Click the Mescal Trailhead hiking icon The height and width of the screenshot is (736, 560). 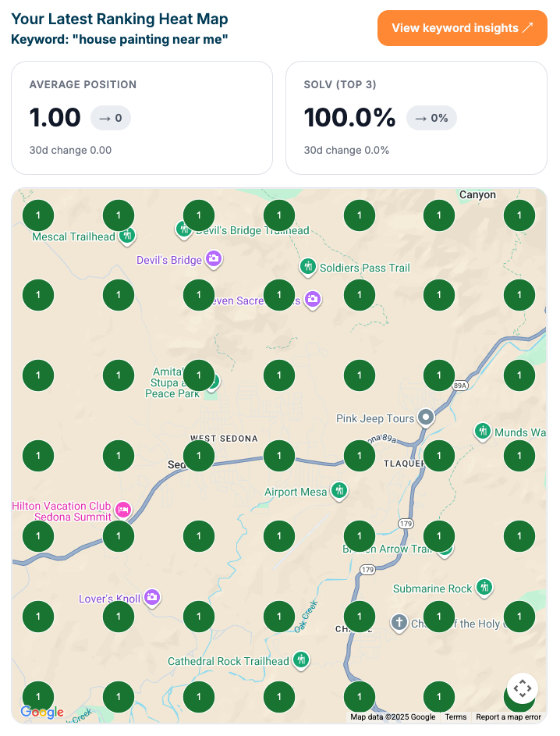(x=128, y=235)
